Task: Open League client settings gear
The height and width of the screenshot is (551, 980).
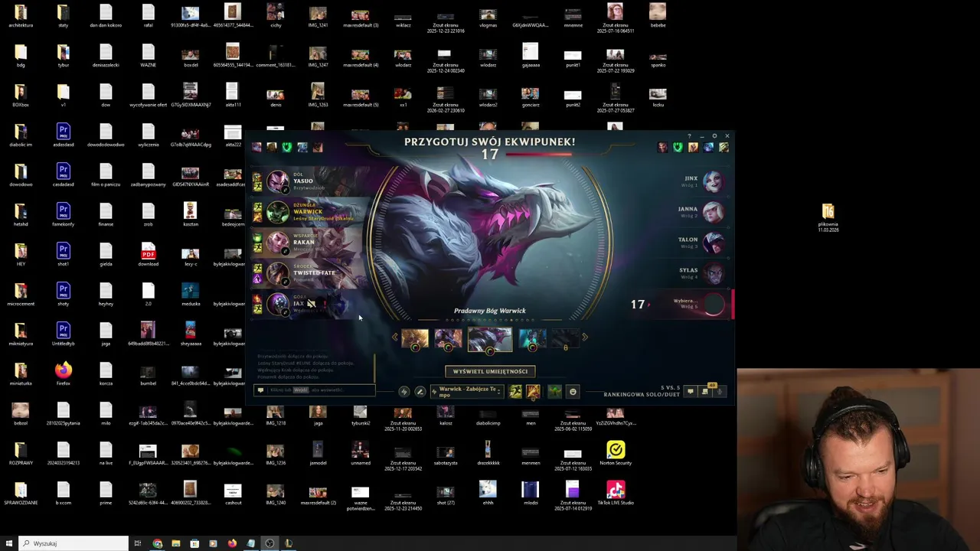Action: 714,136
